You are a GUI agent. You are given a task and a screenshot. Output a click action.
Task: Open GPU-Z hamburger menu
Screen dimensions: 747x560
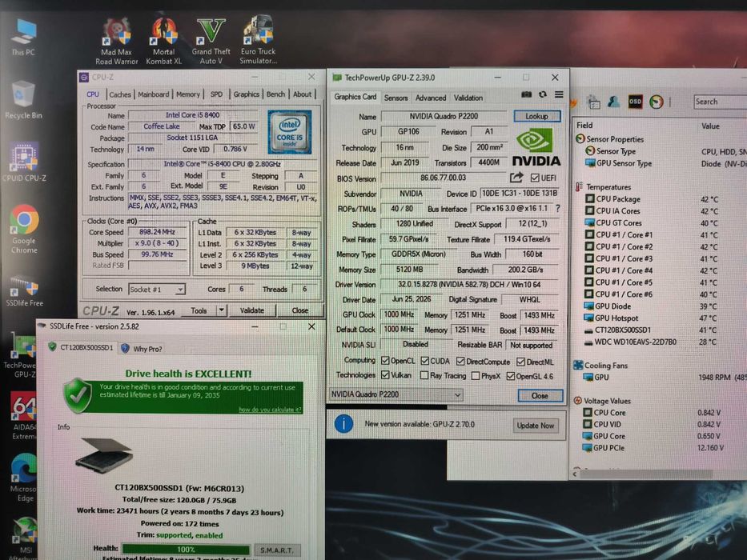(559, 94)
